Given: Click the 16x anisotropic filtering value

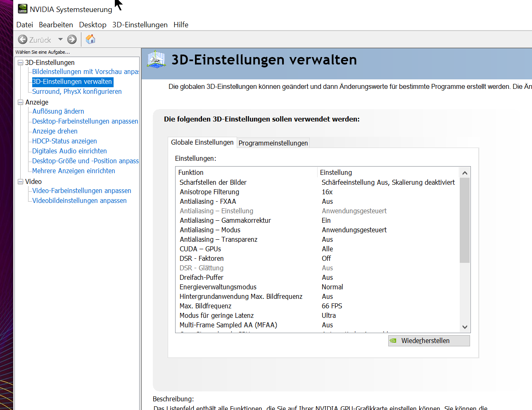Looking at the screenshot, I should 327,192.
